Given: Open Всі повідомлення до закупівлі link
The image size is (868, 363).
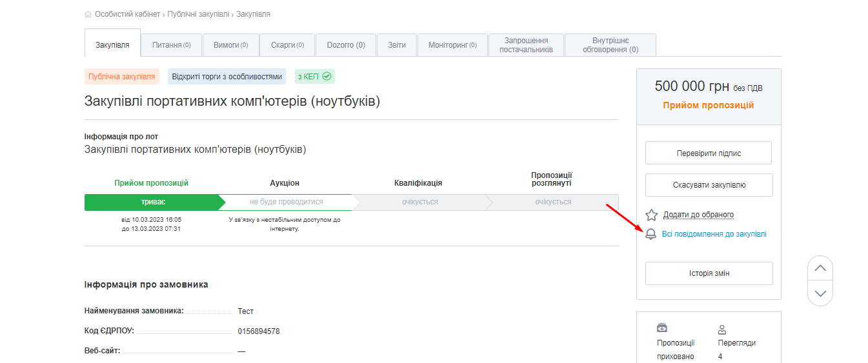Looking at the screenshot, I should (714, 234).
